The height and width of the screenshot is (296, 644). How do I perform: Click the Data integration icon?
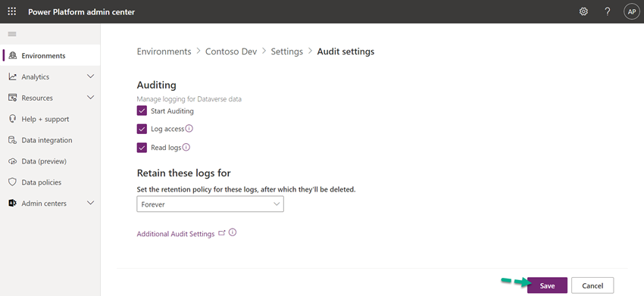(x=13, y=140)
